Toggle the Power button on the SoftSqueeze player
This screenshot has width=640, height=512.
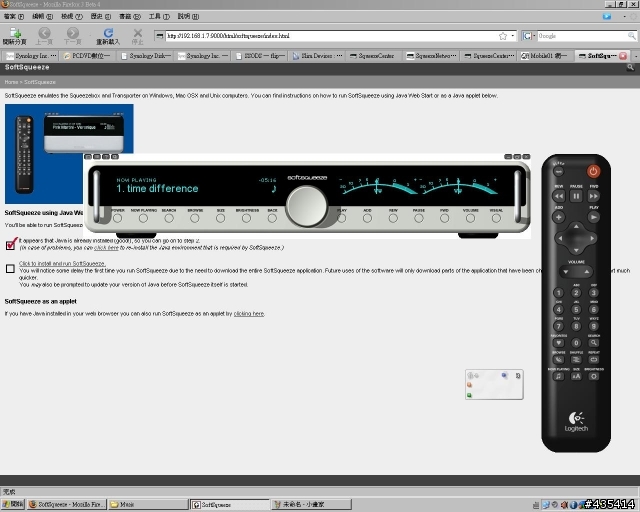point(118,218)
